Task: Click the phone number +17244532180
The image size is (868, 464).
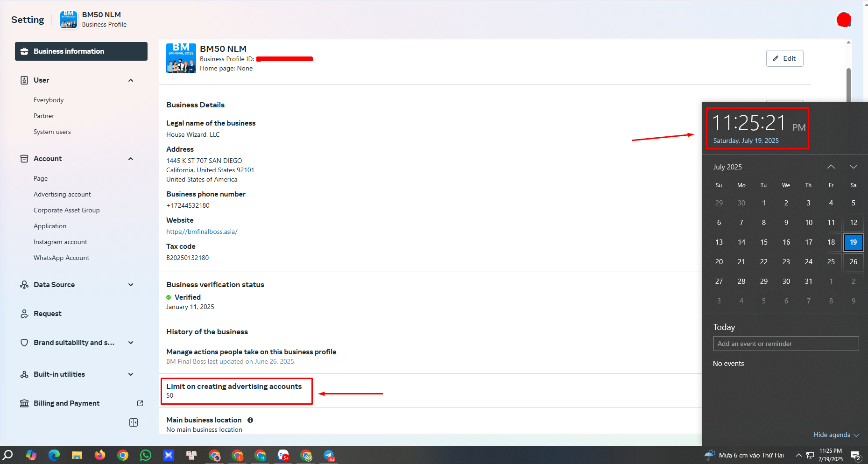Action: point(188,205)
